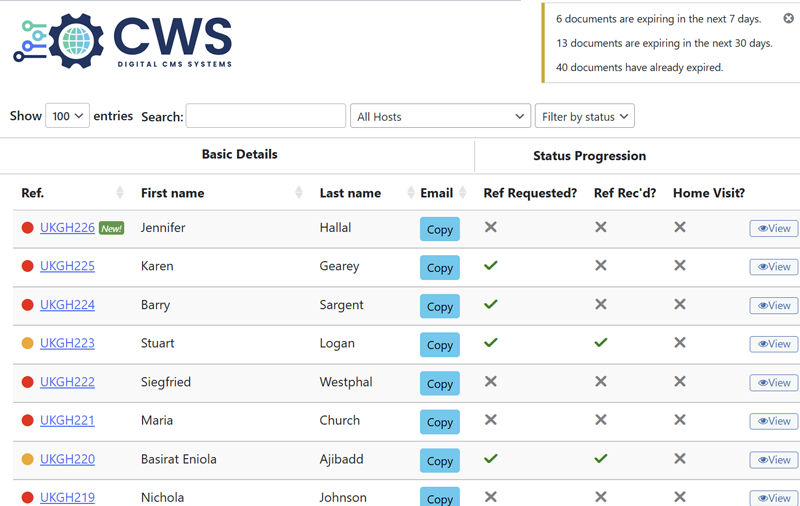Click Home Visit cross for Stuart Logan

[680, 342]
